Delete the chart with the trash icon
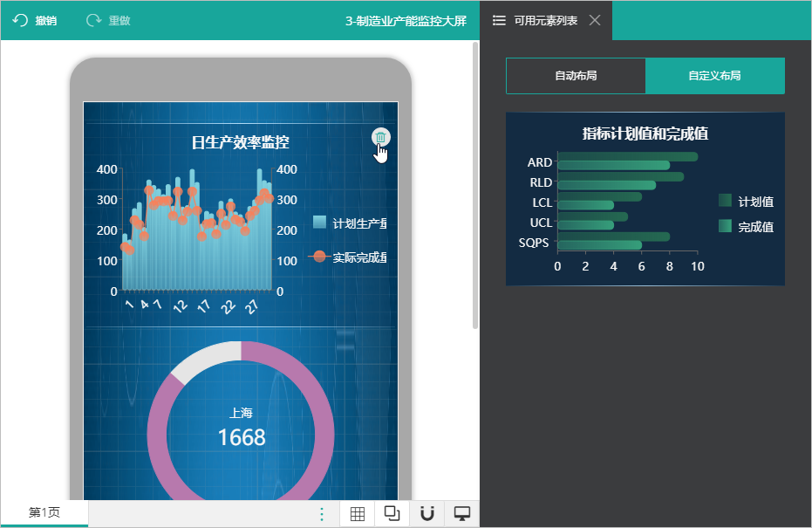The image size is (812, 528). point(380,137)
